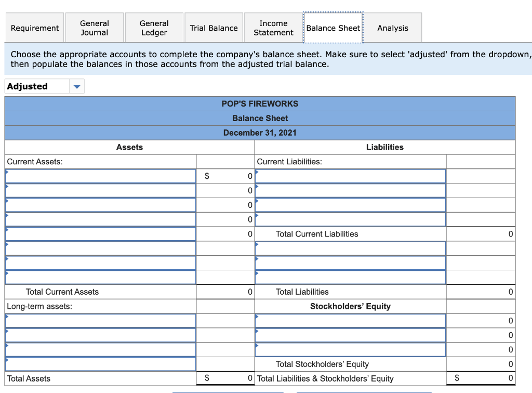Open the first Stockholders' Equity account dropdown
532x393 pixels.
(x=351, y=321)
